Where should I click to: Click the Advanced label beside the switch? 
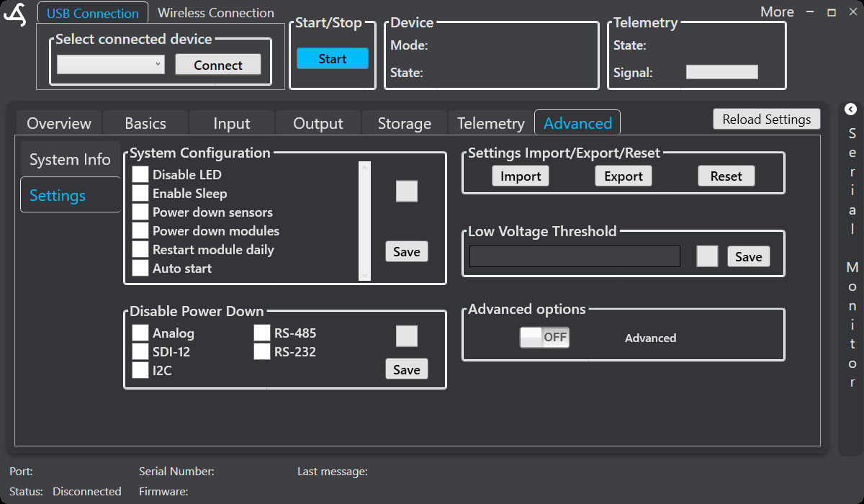(x=651, y=338)
